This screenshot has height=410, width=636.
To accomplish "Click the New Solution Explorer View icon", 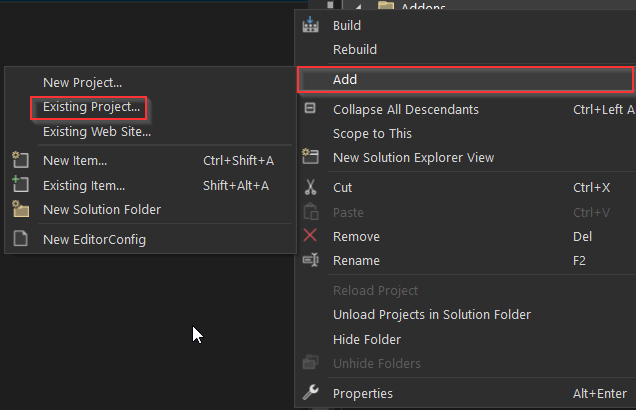I will (310, 157).
